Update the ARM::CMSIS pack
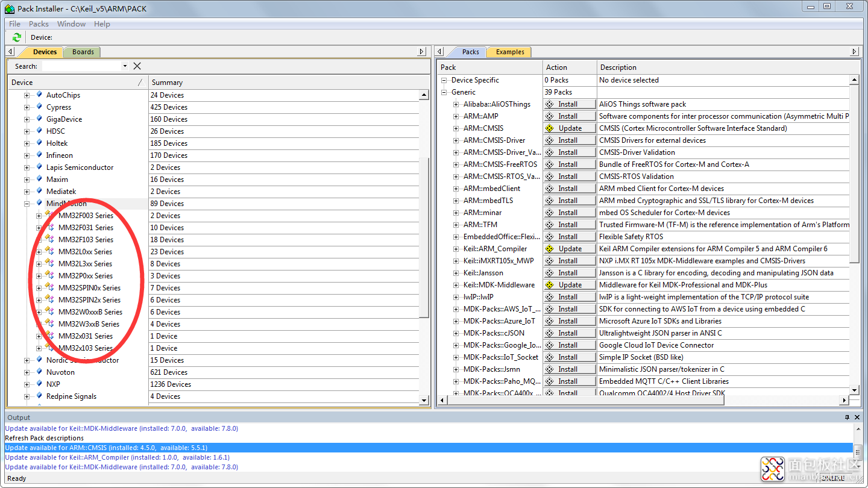The image size is (868, 488). coord(569,128)
